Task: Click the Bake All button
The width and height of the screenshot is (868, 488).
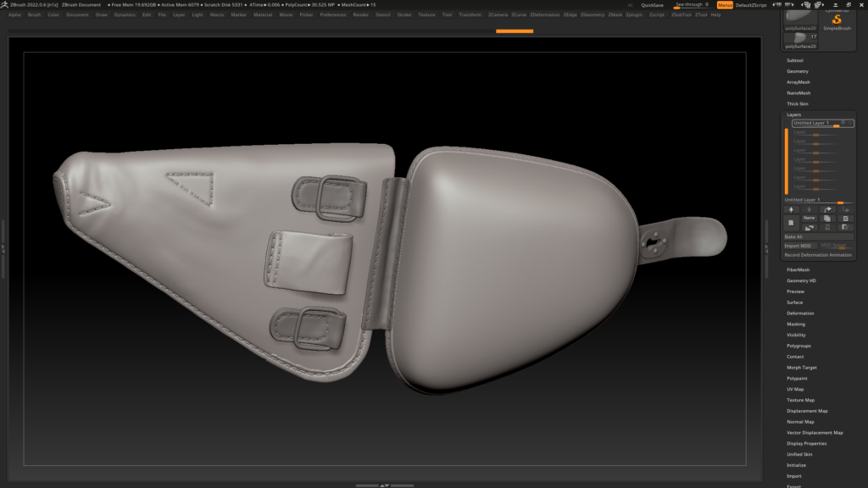Action: [818, 237]
